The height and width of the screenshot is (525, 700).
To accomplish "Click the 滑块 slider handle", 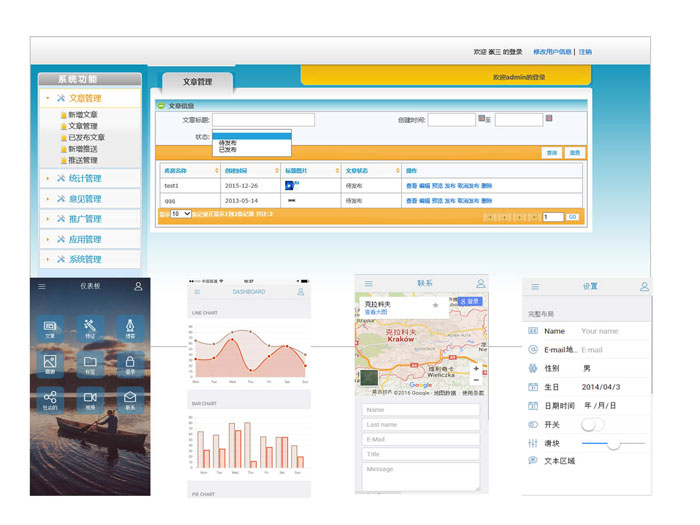I will 613,443.
